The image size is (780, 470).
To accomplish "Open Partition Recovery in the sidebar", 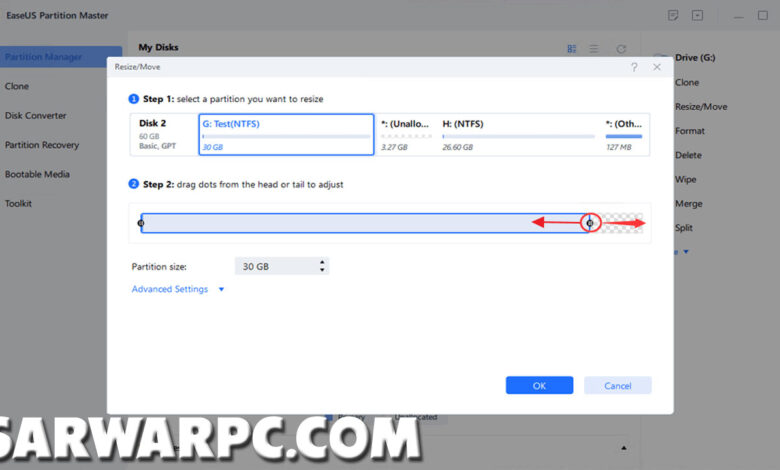I will tap(42, 145).
